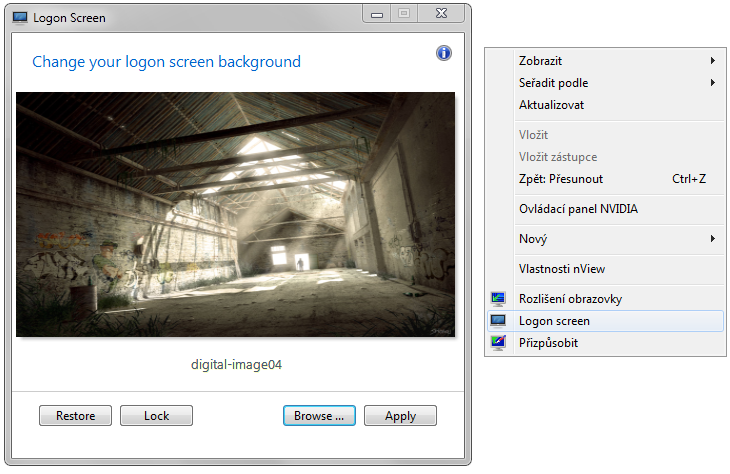Click the digital-image04 file name label
The height and width of the screenshot is (474, 730).
pyautogui.click(x=236, y=364)
